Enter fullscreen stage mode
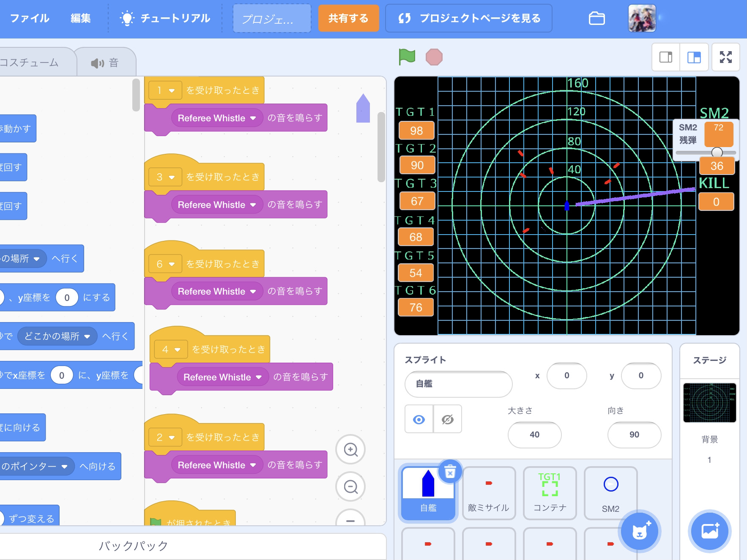Image resolution: width=747 pixels, height=560 pixels. 725,57
